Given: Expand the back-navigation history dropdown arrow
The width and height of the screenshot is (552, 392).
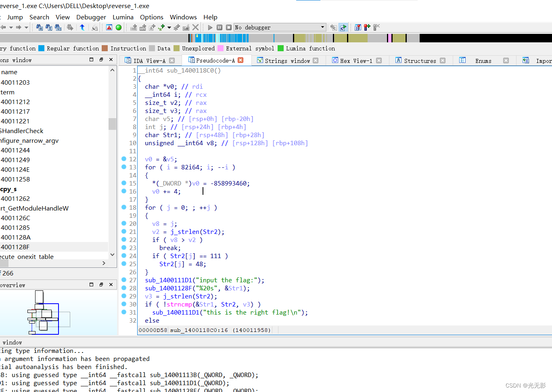Looking at the screenshot, I should click(10, 27).
